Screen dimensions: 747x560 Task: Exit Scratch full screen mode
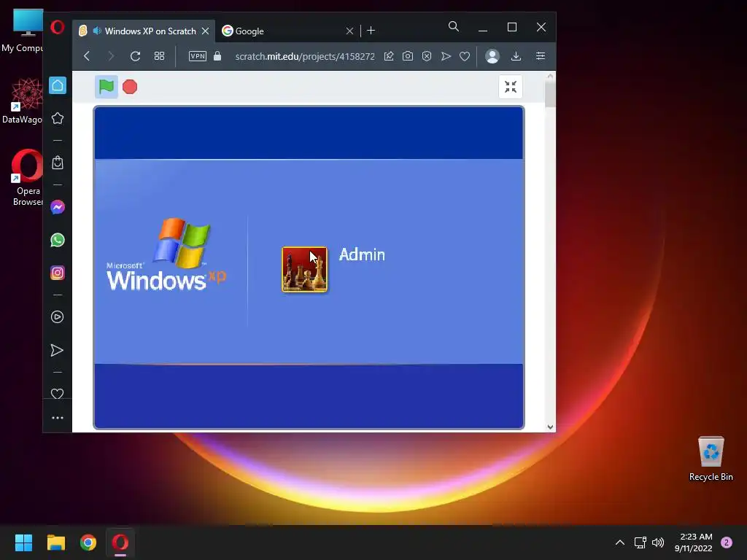tap(511, 87)
